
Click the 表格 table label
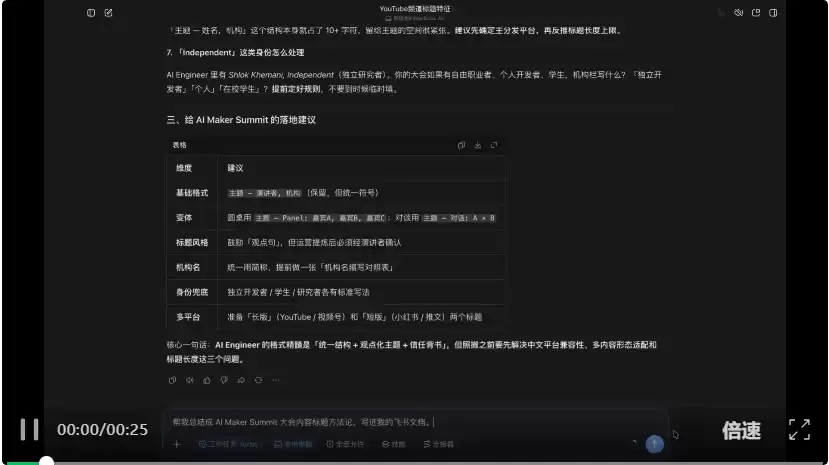179,145
